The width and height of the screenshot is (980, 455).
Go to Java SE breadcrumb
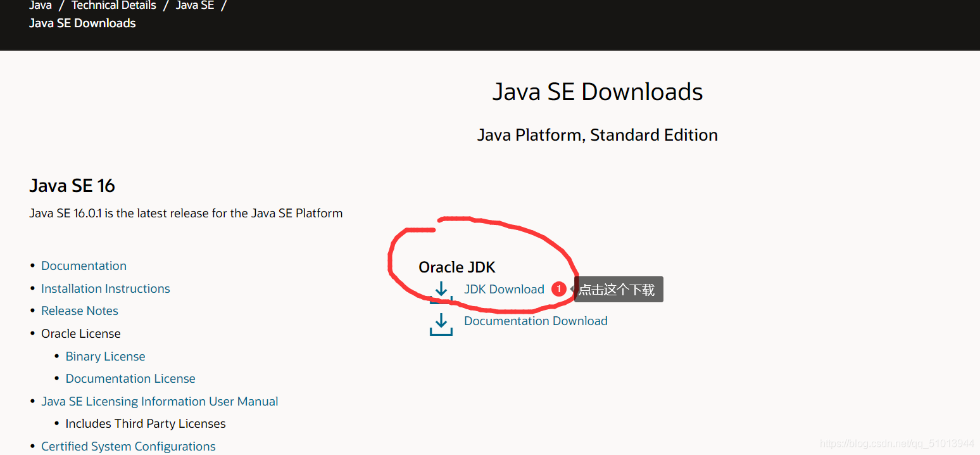[x=194, y=6]
